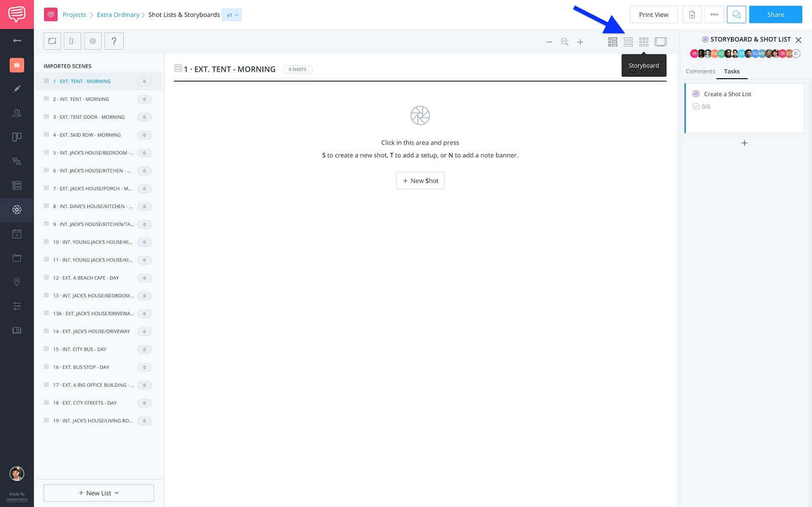812x507 pixels.
Task: Switch to the detailed shot list view
Action: tap(613, 42)
